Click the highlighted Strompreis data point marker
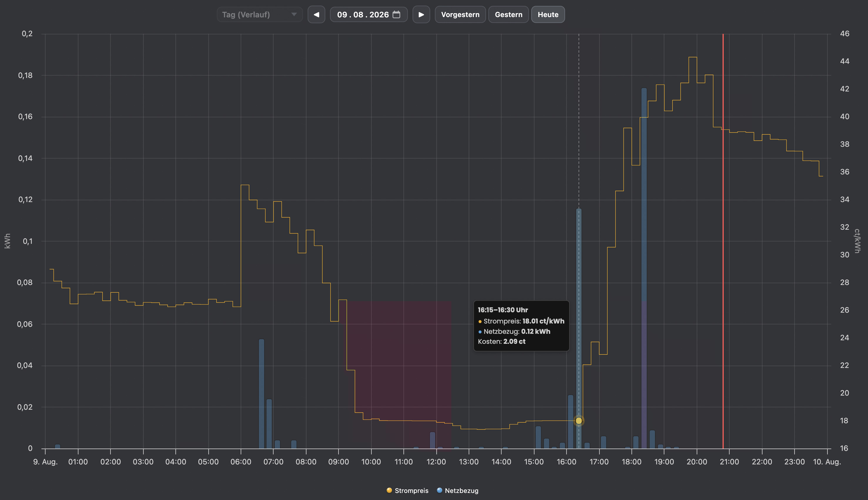 coord(579,421)
